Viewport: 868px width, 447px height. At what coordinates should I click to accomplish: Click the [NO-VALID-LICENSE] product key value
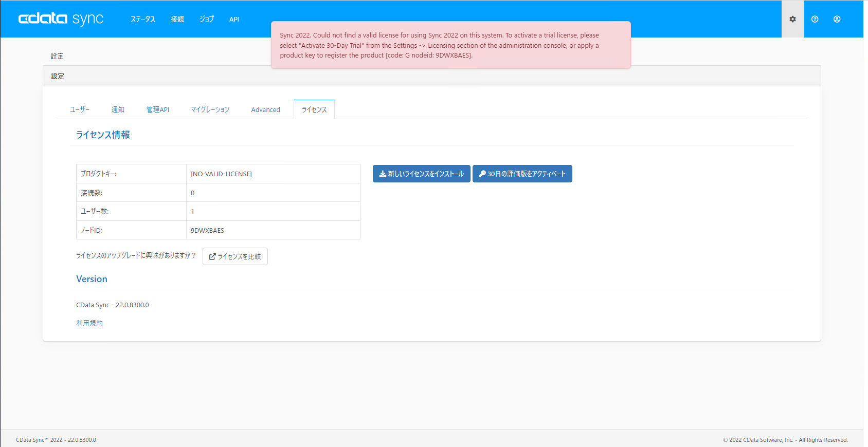(x=221, y=174)
